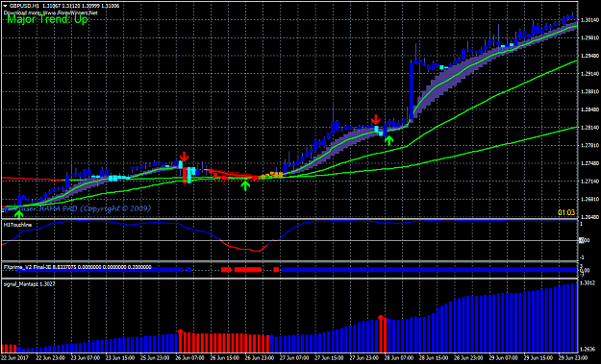The height and width of the screenshot is (364, 601).
Task: Click the H1Touchline indicator label
Action: click(17, 225)
